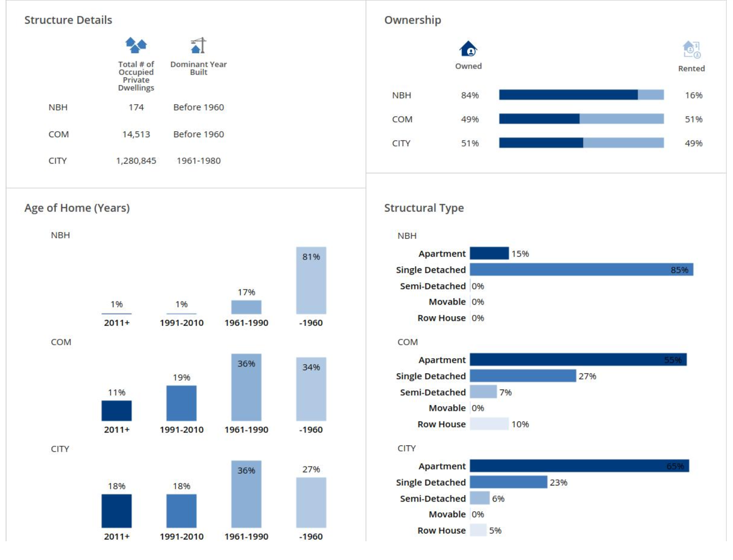This screenshot has width=733, height=560.
Task: Select the COM 1991-2010 bar showing 19%
Action: 181,403
